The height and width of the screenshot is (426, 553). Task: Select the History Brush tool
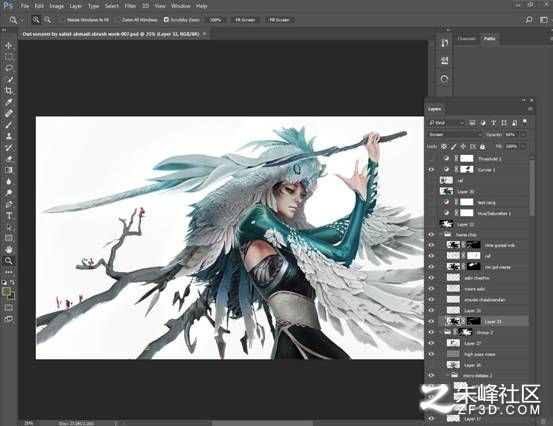click(x=9, y=147)
